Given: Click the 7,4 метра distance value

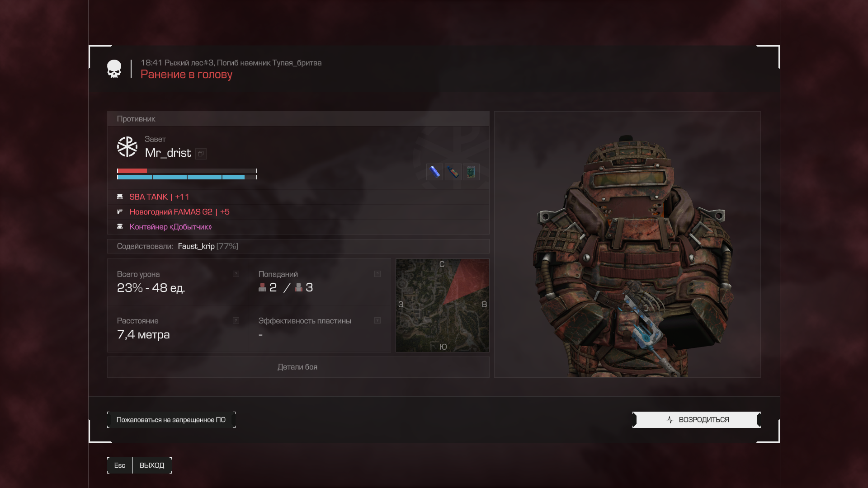Looking at the screenshot, I should [143, 335].
